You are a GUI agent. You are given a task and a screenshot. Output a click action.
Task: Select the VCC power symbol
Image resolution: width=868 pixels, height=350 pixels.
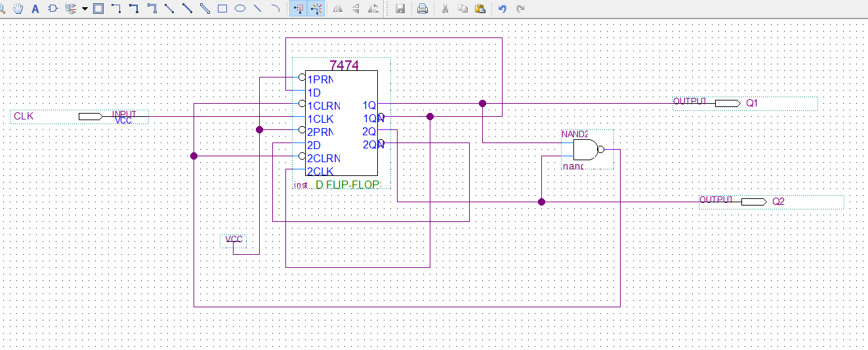point(234,240)
